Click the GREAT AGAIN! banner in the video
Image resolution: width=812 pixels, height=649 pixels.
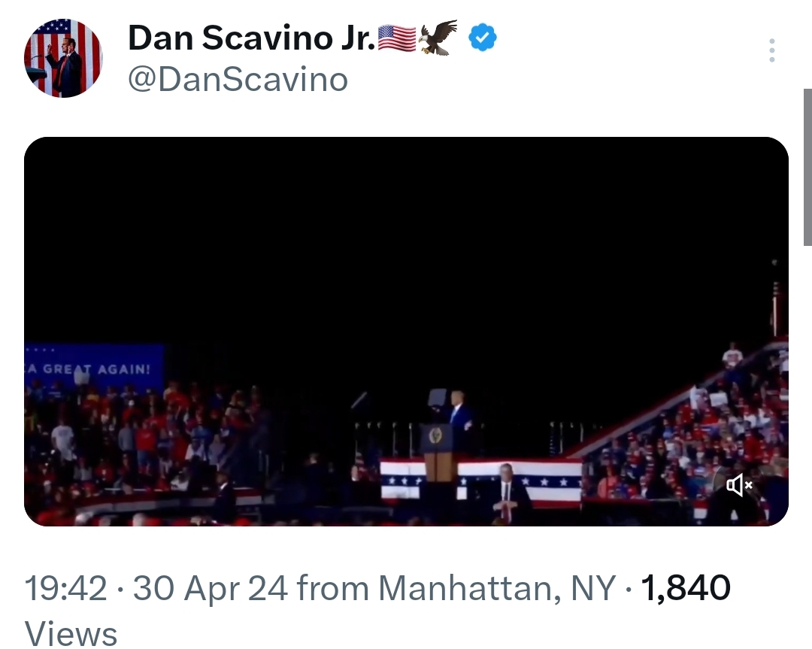click(94, 369)
